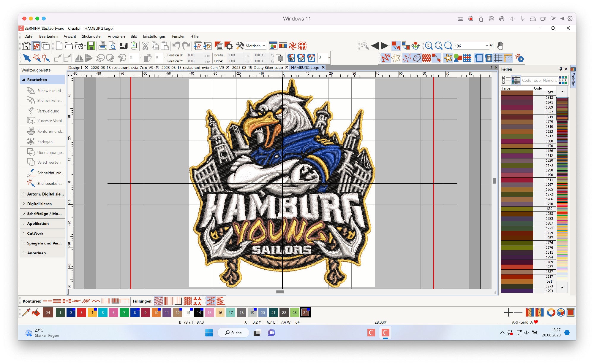Toggle show hoop icon

click(478, 58)
